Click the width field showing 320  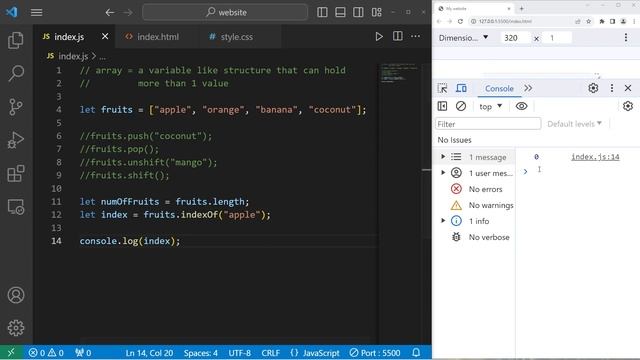tap(515, 38)
